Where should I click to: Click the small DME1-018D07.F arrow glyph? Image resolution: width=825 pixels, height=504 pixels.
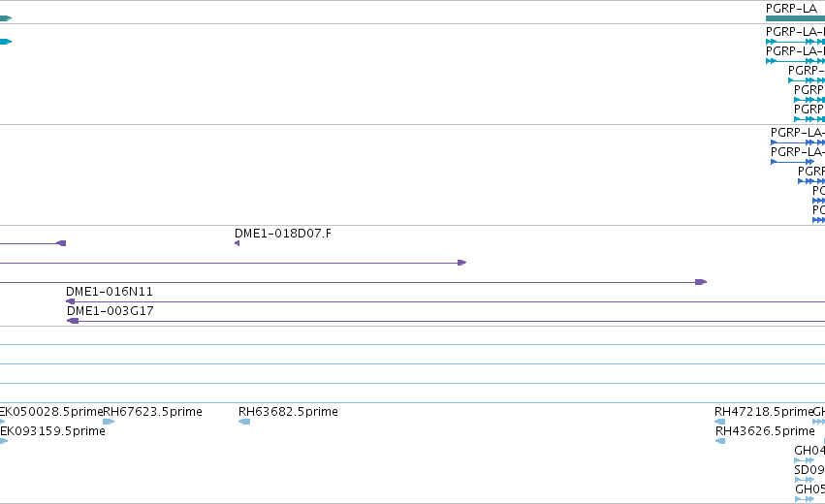(x=238, y=243)
